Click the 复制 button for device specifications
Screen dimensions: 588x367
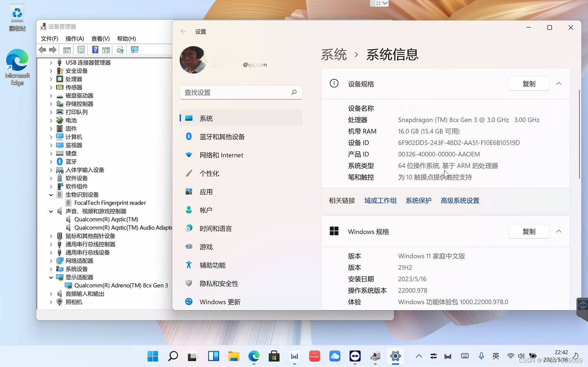(529, 83)
